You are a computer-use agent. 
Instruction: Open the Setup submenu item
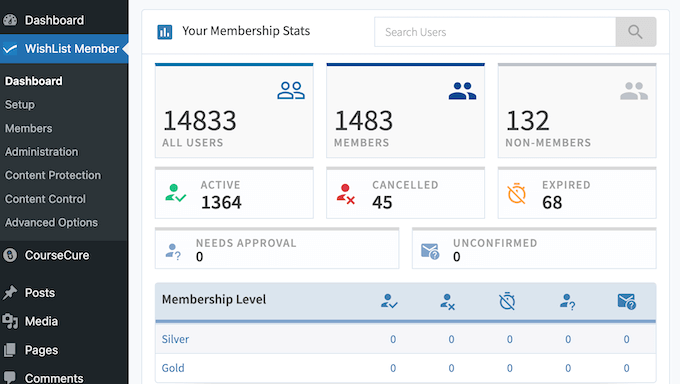[x=20, y=105]
